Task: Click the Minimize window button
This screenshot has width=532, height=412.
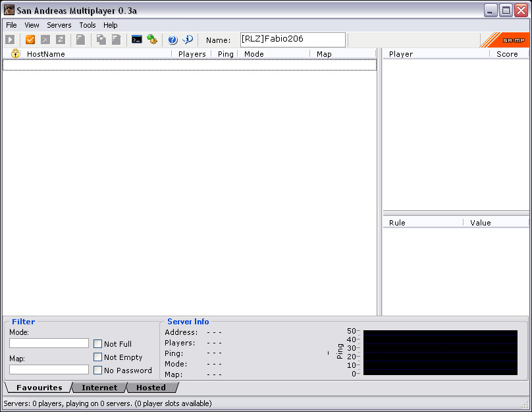Action: coord(491,10)
